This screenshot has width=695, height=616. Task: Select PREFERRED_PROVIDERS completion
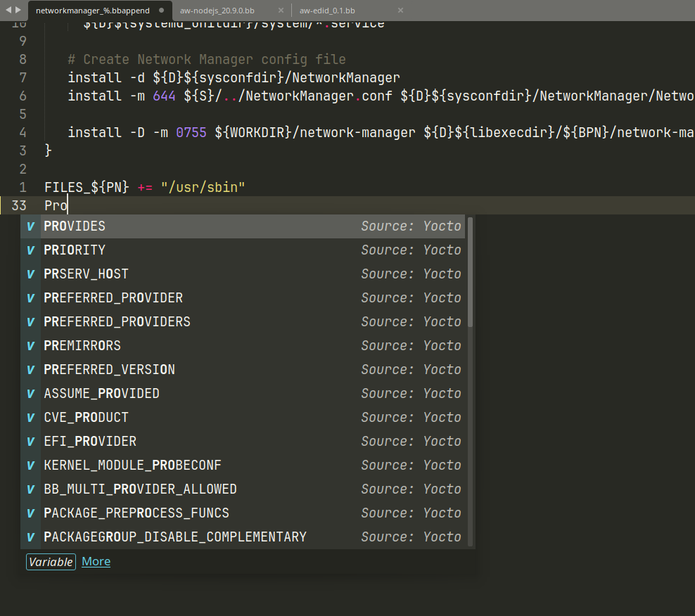[243, 322]
